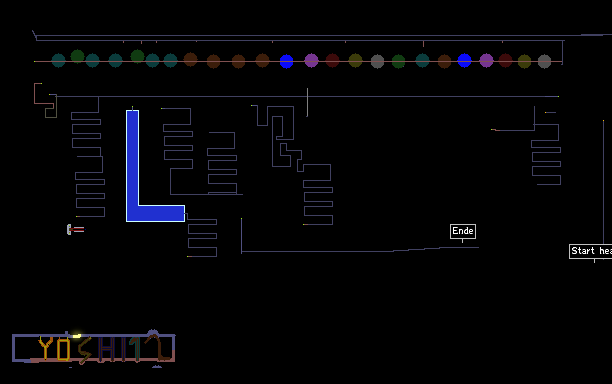
Task: Click the yellow O in the YOSHI logo
Action: coord(63,349)
